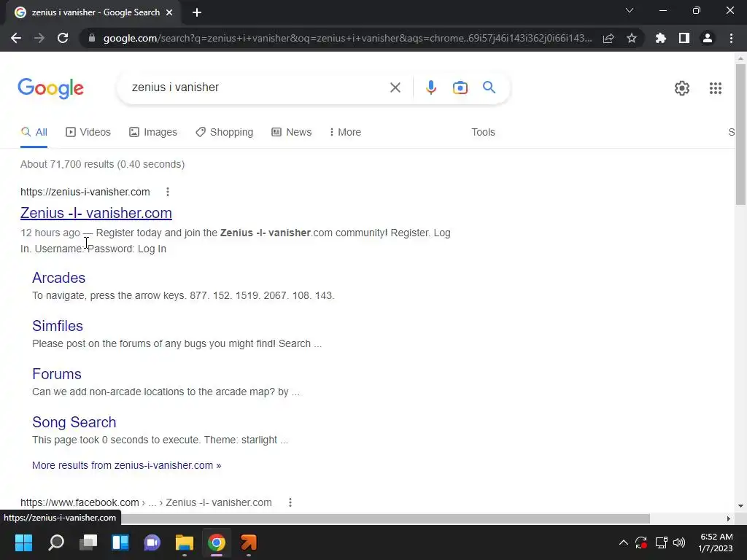Clear the search box with the X
The height and width of the screenshot is (560, 747).
[x=395, y=87]
